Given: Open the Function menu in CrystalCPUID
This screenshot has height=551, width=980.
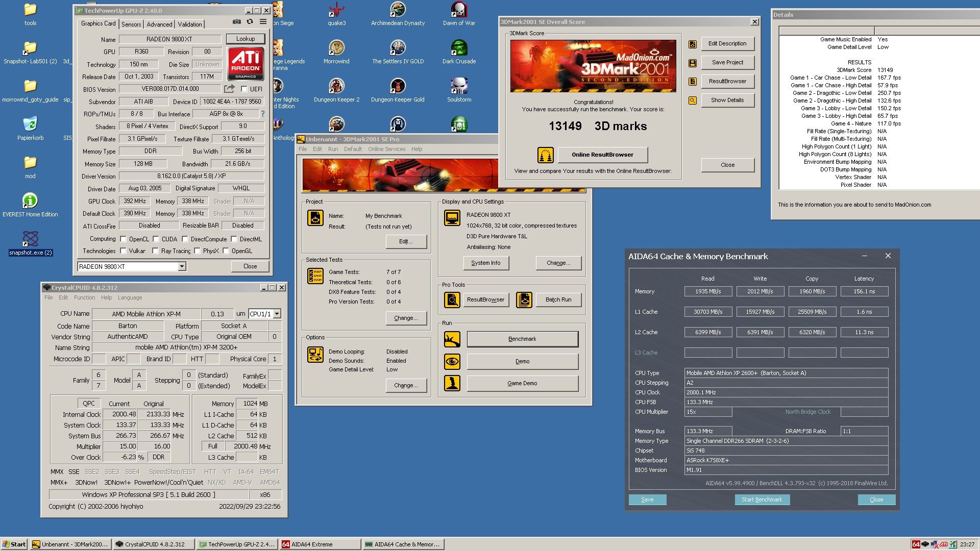Looking at the screenshot, I should coord(84,297).
